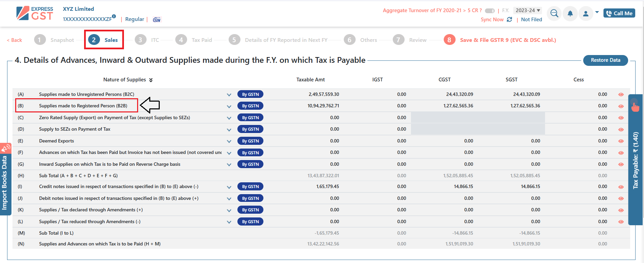Image resolution: width=644 pixels, height=263 pixels.
Task: Click the Express GST logo
Action: click(x=35, y=14)
